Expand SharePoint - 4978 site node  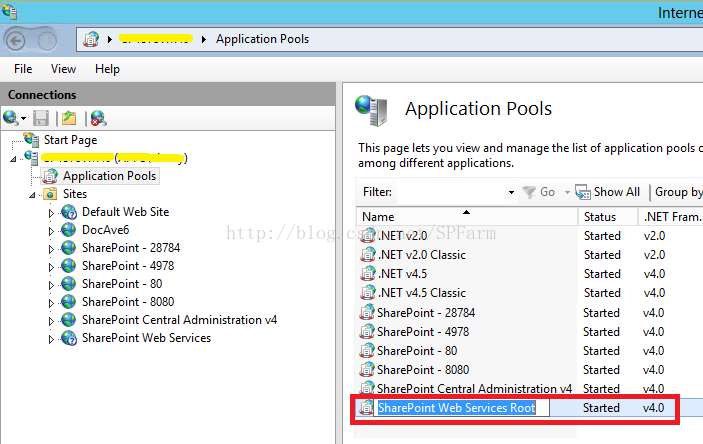[x=51, y=267]
